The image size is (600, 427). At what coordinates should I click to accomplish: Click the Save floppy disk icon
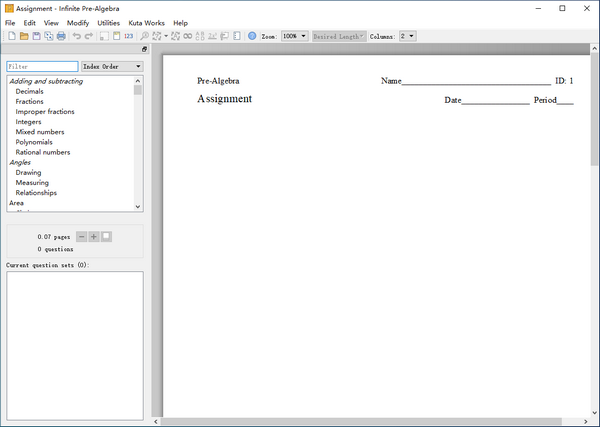36,36
